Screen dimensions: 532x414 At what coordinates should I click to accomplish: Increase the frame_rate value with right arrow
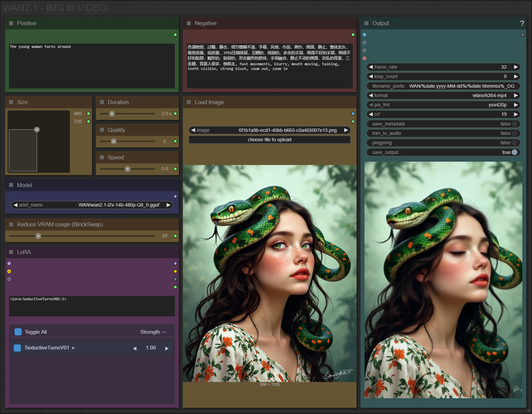tap(516, 67)
